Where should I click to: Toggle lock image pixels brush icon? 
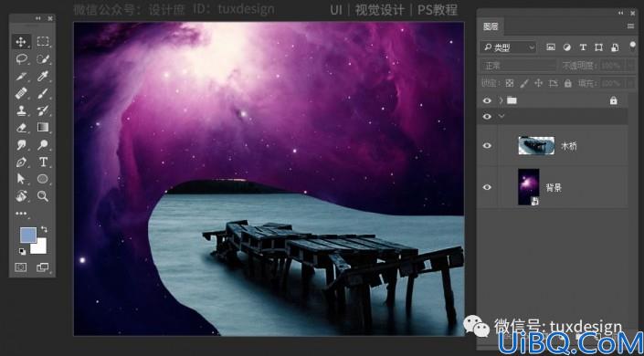(x=524, y=83)
